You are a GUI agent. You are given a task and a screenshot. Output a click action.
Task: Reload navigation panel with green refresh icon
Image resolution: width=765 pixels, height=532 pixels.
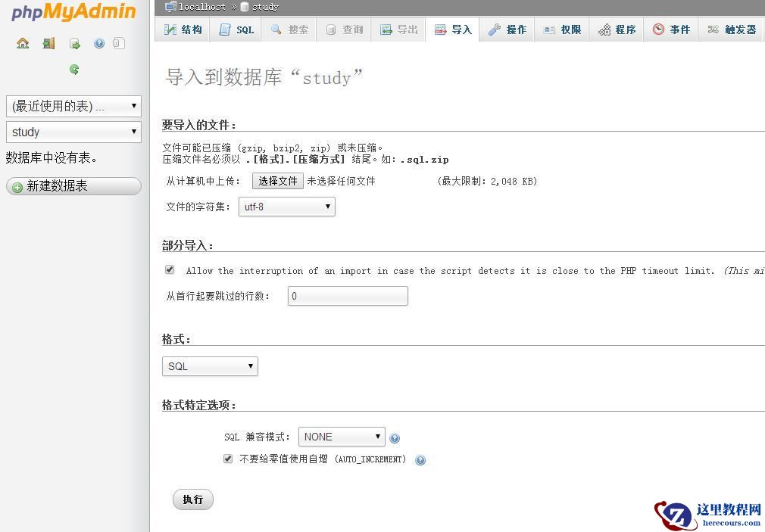point(74,69)
